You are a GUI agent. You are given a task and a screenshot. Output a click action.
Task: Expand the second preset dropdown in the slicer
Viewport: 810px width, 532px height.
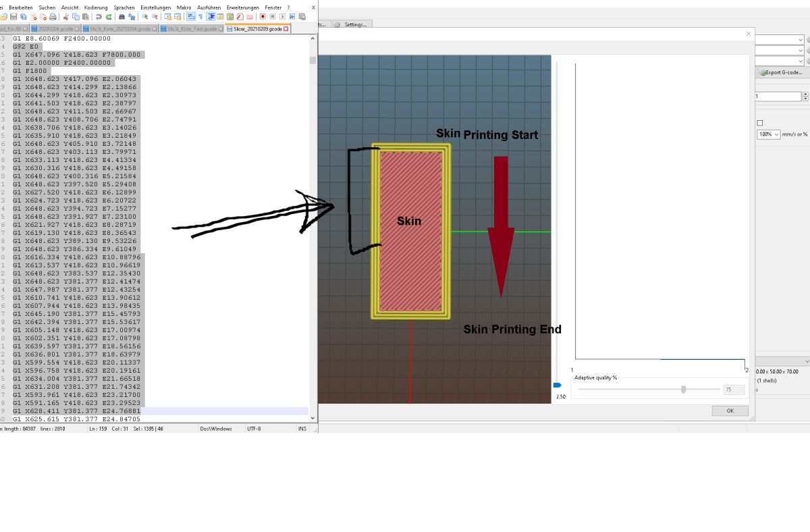coord(801,51)
